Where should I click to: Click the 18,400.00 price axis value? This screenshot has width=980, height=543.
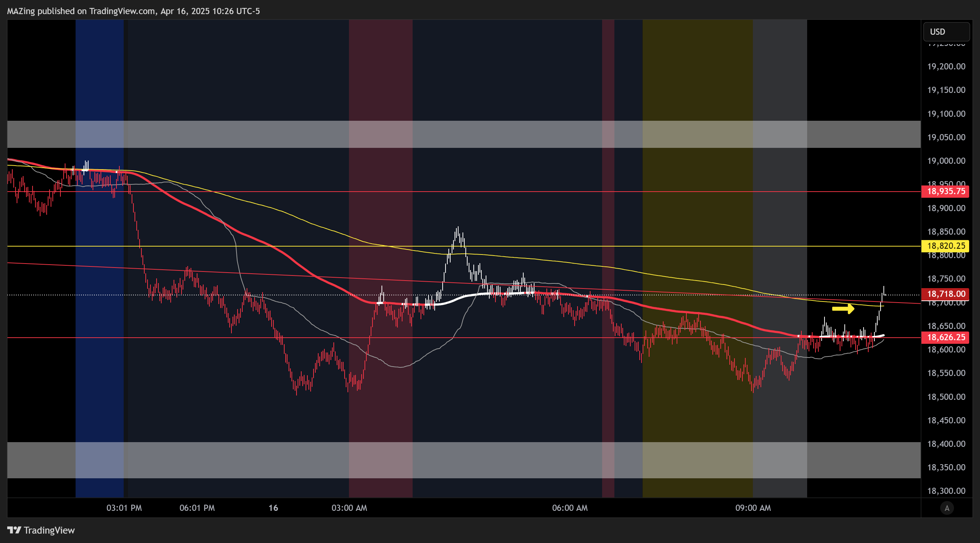coord(946,444)
